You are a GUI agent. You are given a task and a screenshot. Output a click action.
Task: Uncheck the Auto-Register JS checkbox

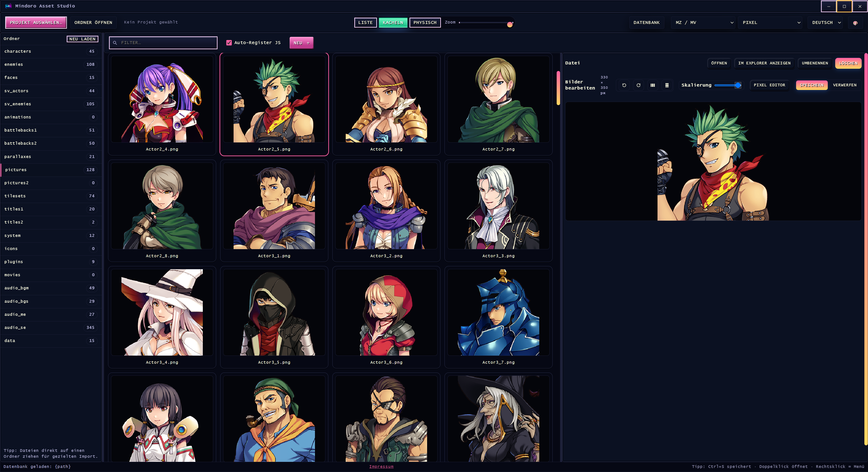click(x=229, y=43)
